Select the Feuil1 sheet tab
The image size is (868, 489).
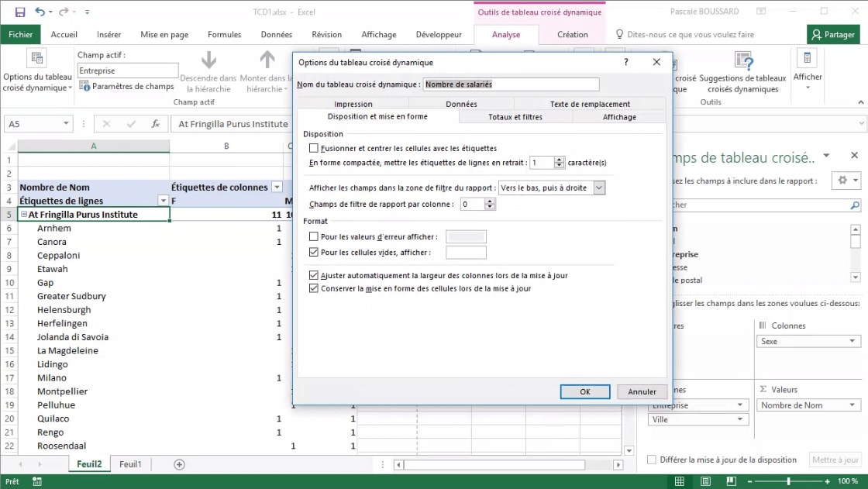(131, 464)
